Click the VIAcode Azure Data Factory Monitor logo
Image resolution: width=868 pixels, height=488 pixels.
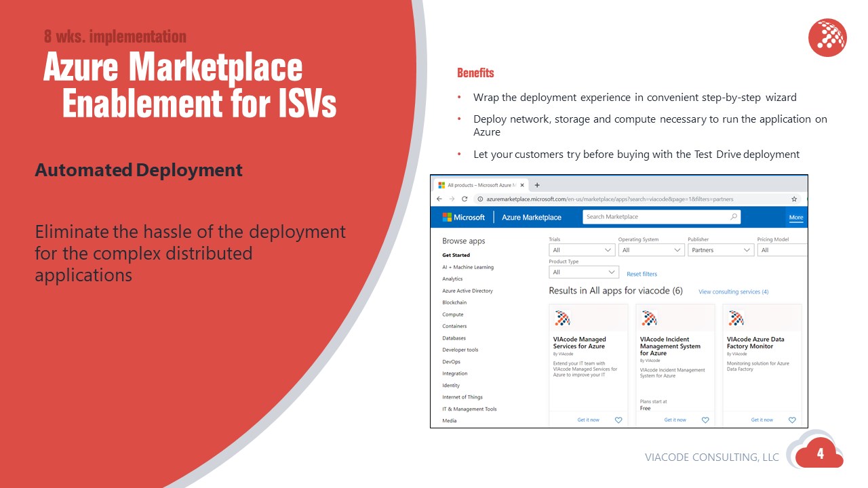click(x=736, y=318)
